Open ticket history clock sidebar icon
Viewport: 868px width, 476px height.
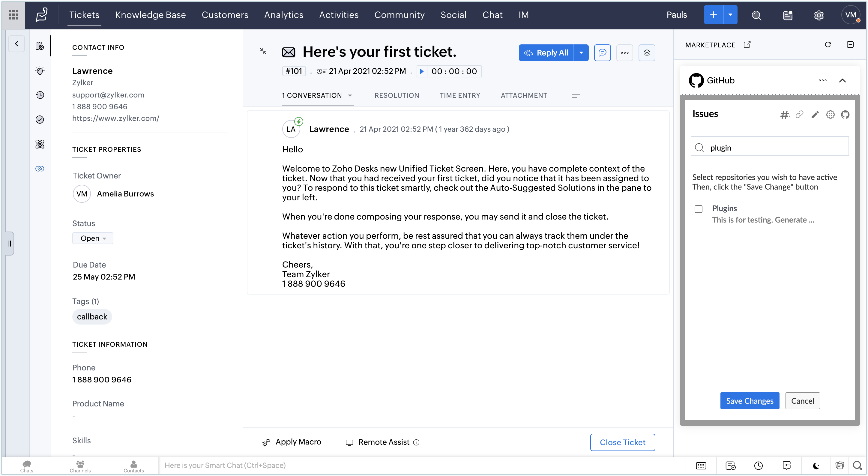40,95
